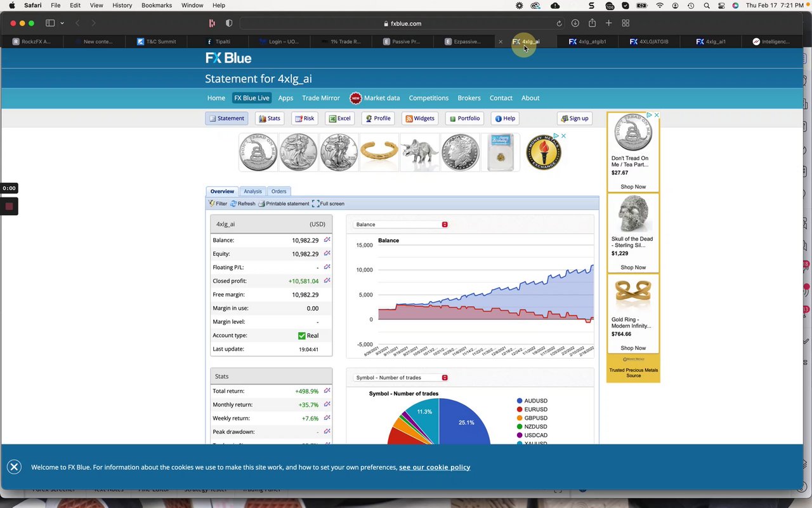This screenshot has height=508, width=812.
Task: Open Market data navigation item
Action: pyautogui.click(x=375, y=98)
